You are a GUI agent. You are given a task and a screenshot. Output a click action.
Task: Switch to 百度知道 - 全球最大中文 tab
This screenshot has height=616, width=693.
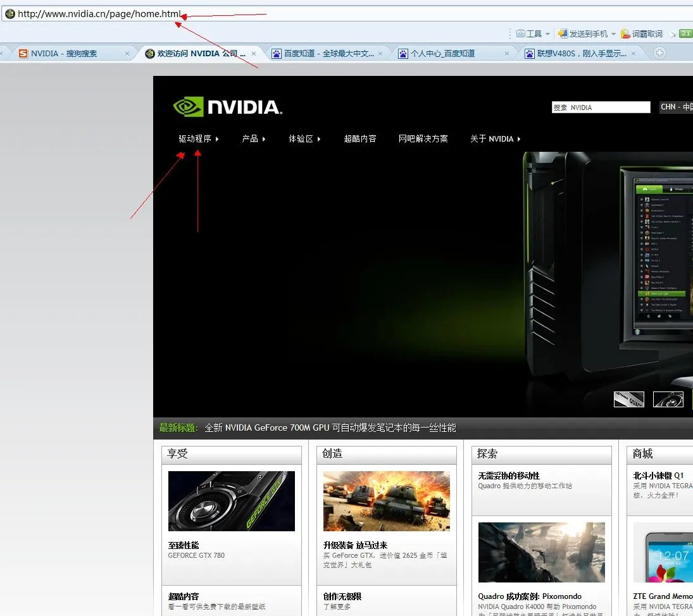(327, 53)
